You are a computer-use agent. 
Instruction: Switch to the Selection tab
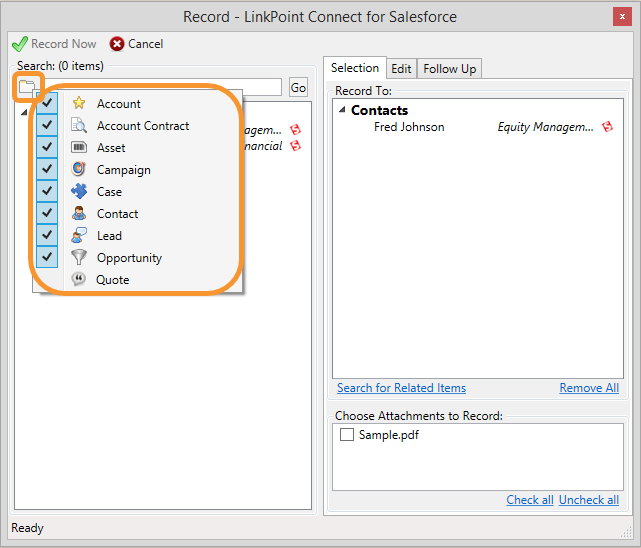pyautogui.click(x=355, y=68)
